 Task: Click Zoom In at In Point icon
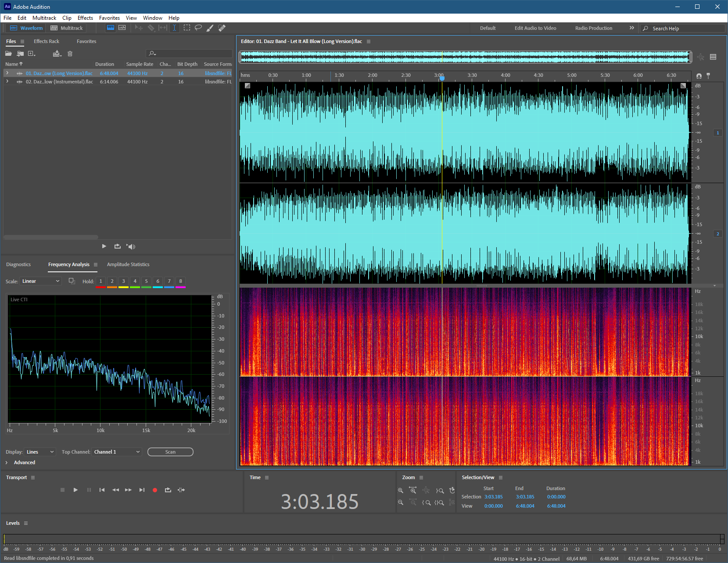click(426, 502)
